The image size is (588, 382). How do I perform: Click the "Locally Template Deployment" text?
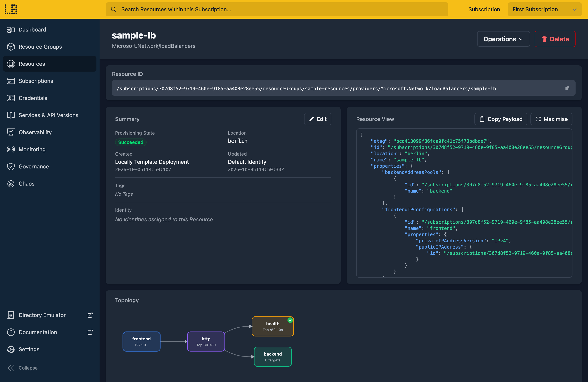pos(152,162)
